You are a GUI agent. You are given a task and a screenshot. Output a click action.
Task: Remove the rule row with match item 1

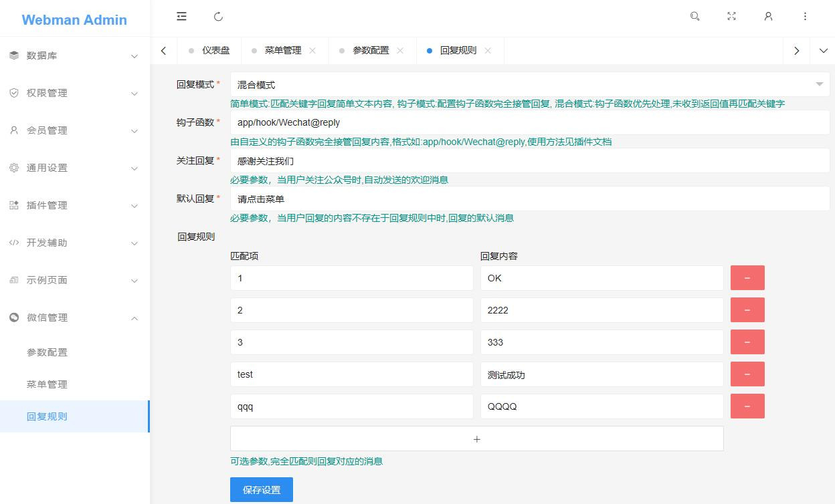pos(747,278)
